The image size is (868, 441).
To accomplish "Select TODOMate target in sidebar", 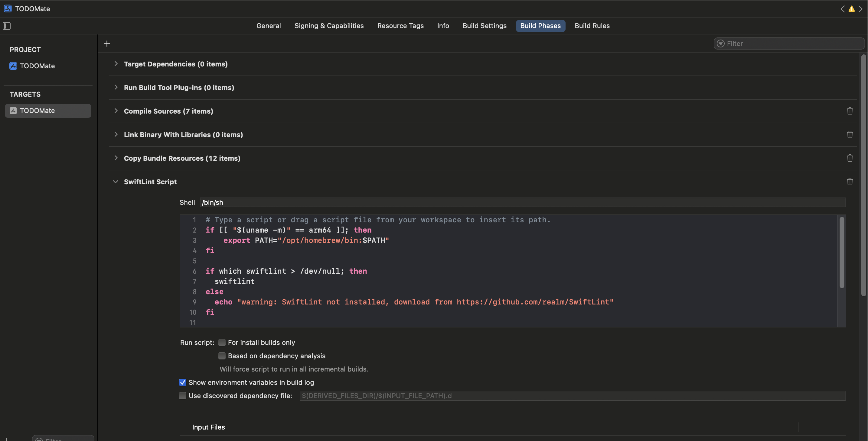I will 37,111.
